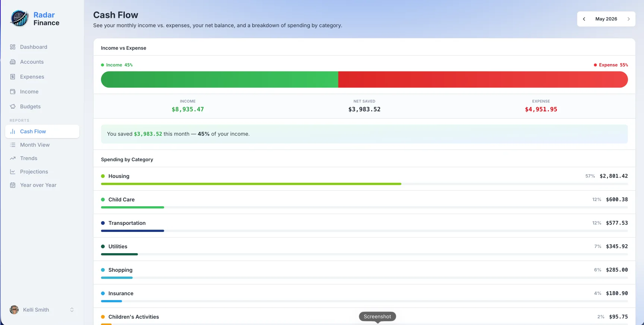Select the Cash Flow report
The image size is (644, 325).
42,131
